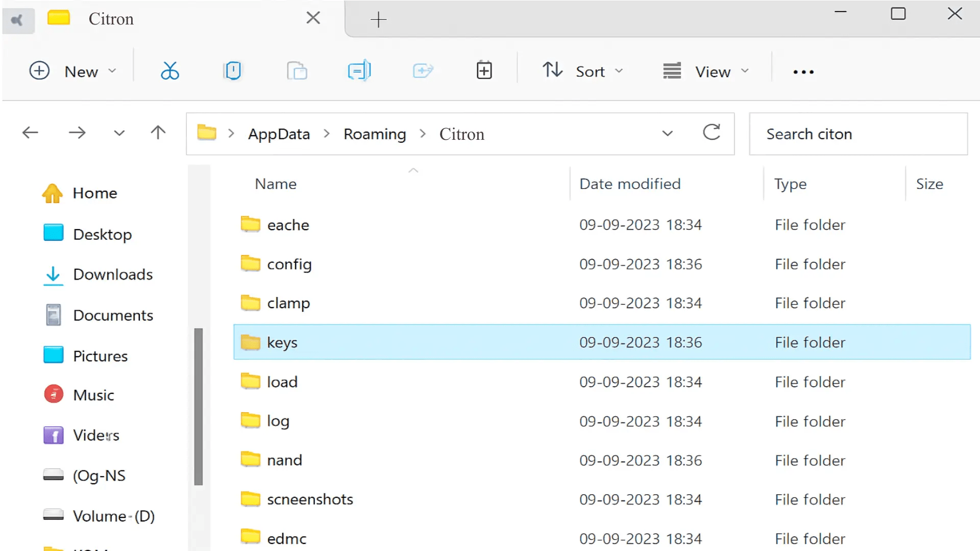
Task: Navigate back with the back arrow
Action: click(30, 132)
